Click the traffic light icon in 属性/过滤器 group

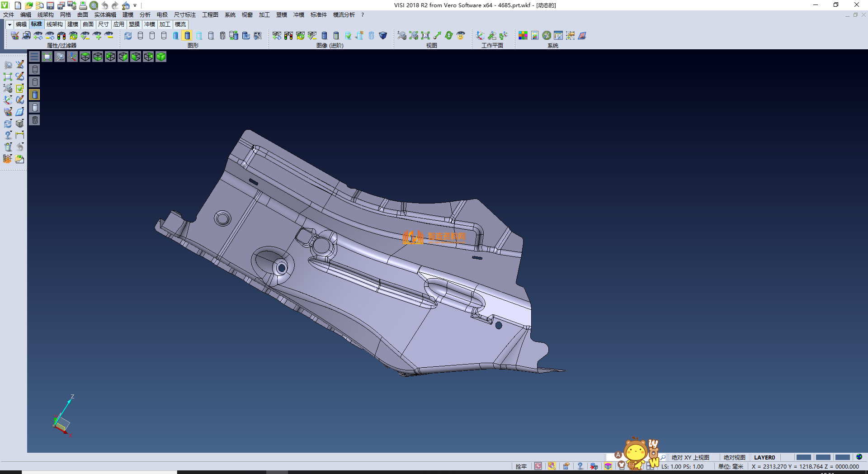tap(61, 35)
